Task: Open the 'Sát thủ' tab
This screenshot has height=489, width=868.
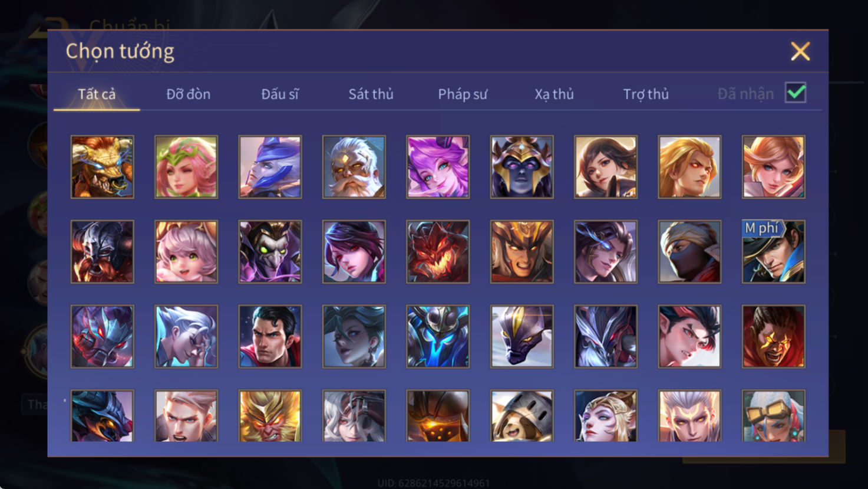Action: [371, 94]
